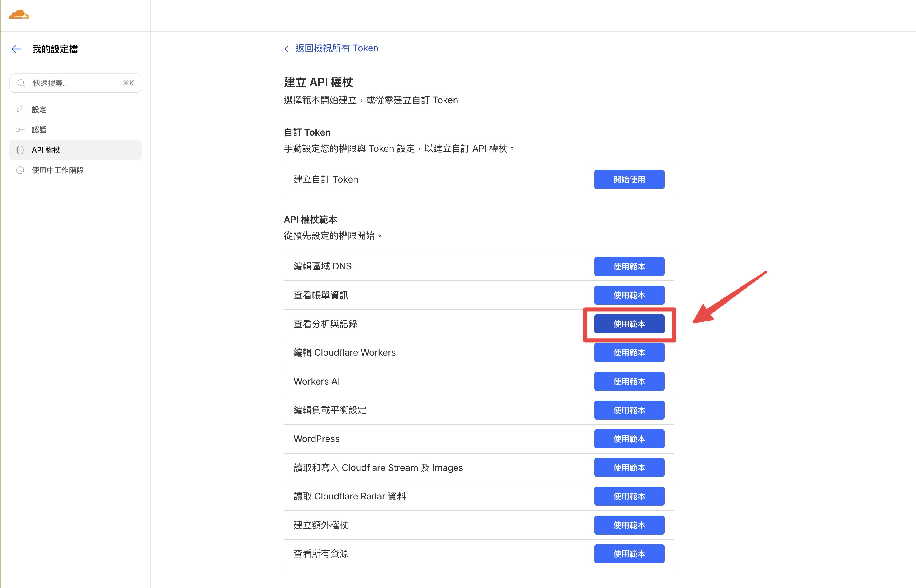This screenshot has width=916, height=588.
Task: Click the back arrow beside 我的設定檔
Action: point(16,49)
